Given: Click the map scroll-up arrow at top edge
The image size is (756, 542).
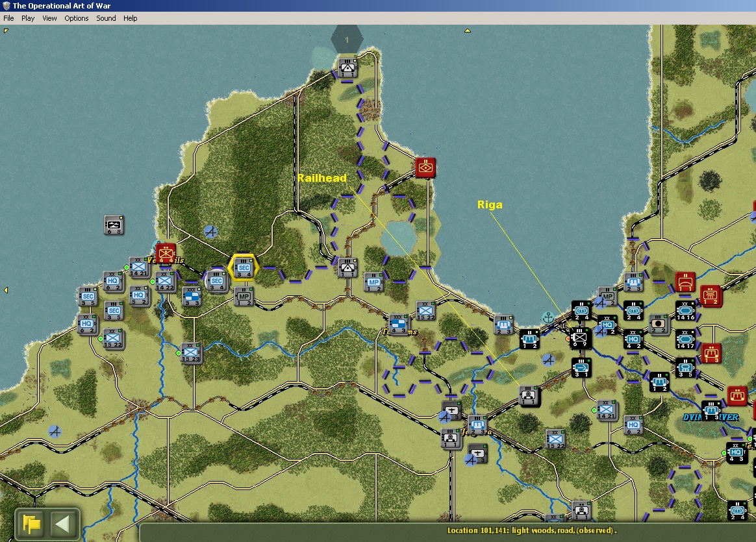Looking at the screenshot, I should click(x=467, y=31).
